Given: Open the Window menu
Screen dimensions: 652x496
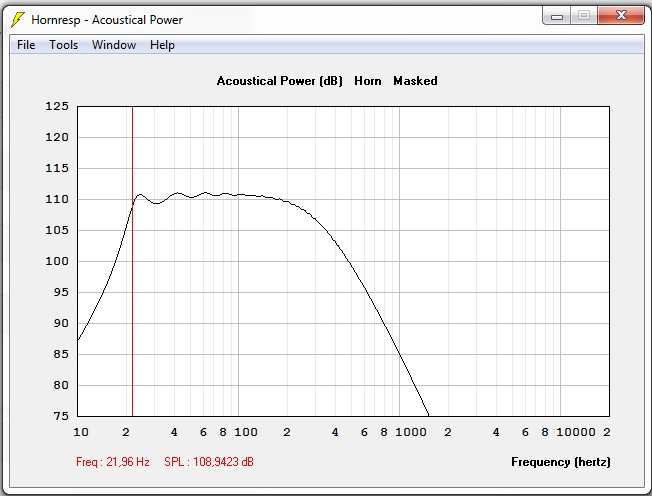Looking at the screenshot, I should 114,45.
